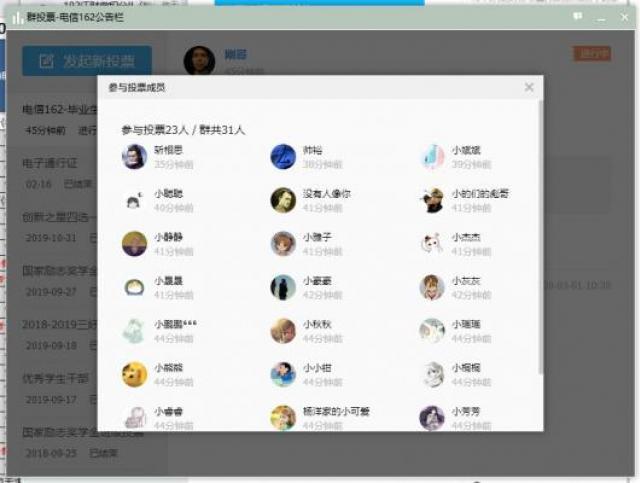Screen dimensions: 640x483
Task: Click the name 小的们的彪哥
Action: (480, 194)
